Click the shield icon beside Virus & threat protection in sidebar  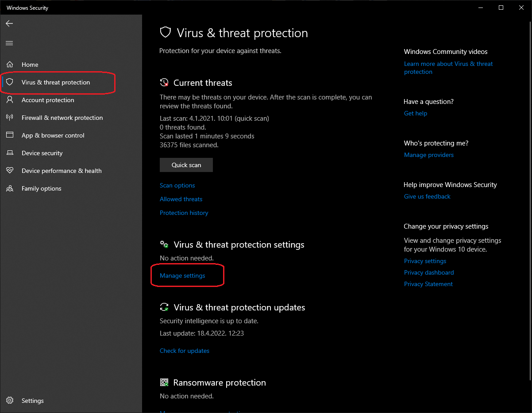click(x=10, y=82)
